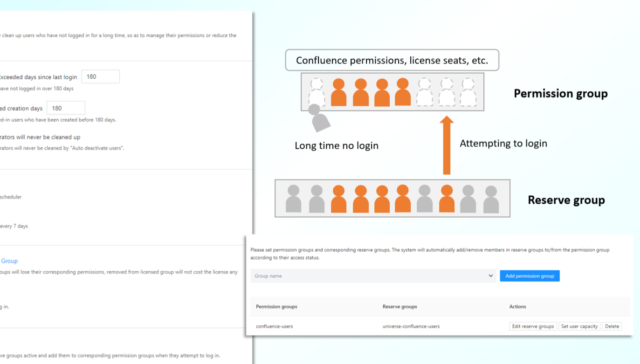The width and height of the screenshot is (640, 364).
Task: Click the 'Please set permission groups' description text
Action: [x=430, y=254]
